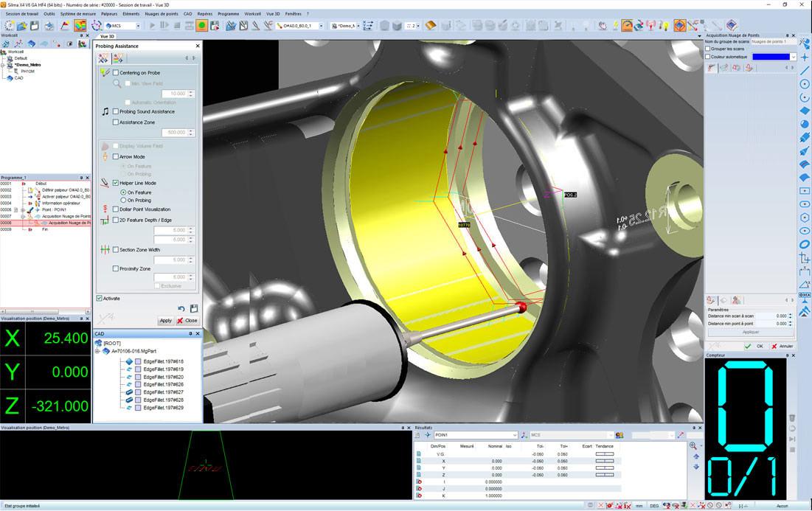Click the save settings icon above Apply
The height and width of the screenshot is (511, 812).
pos(194,308)
